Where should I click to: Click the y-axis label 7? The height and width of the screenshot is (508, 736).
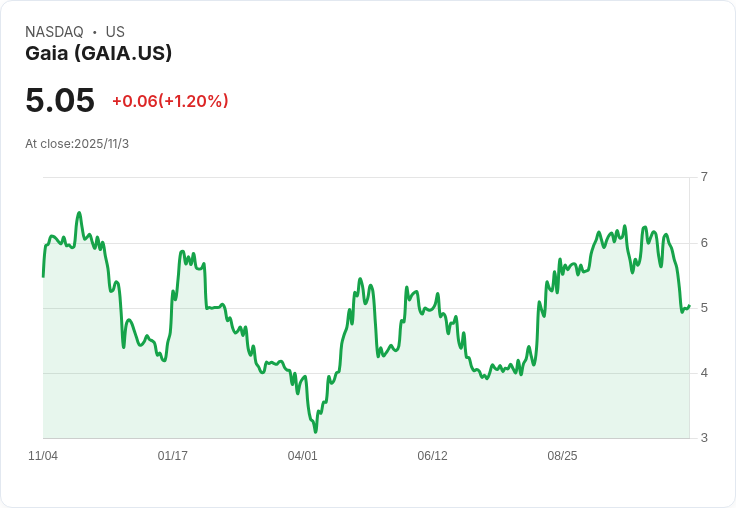[x=704, y=177]
